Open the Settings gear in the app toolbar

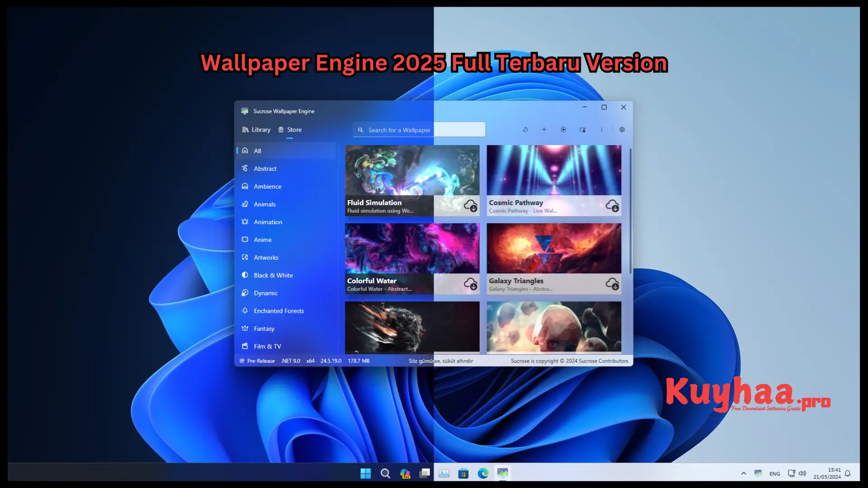tap(622, 130)
